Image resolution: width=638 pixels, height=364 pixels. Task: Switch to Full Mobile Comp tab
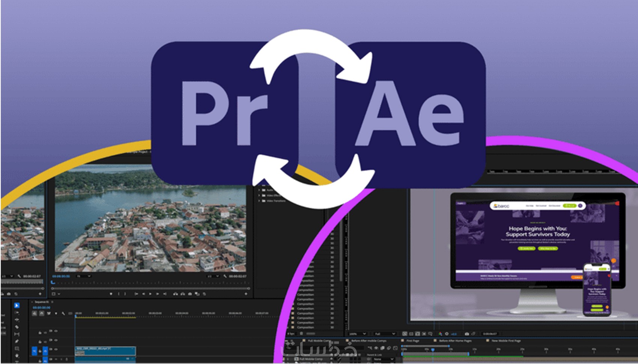click(319, 341)
